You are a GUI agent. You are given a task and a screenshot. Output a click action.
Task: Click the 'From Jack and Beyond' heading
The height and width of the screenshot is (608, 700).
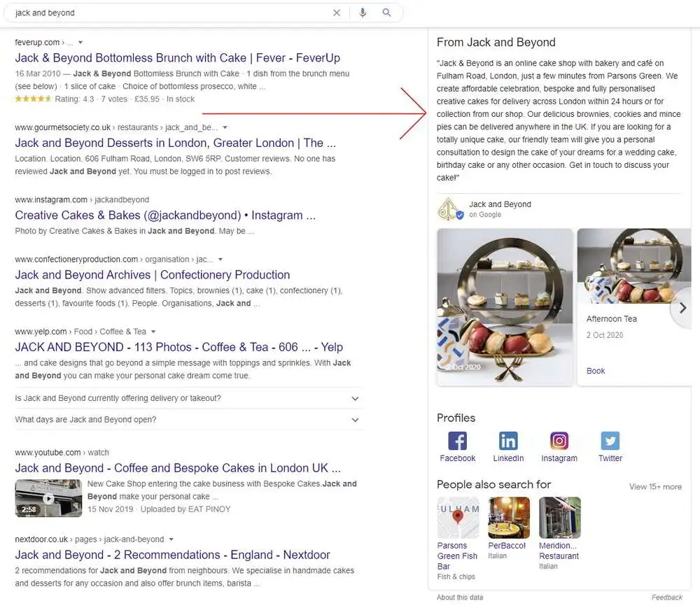[496, 43]
